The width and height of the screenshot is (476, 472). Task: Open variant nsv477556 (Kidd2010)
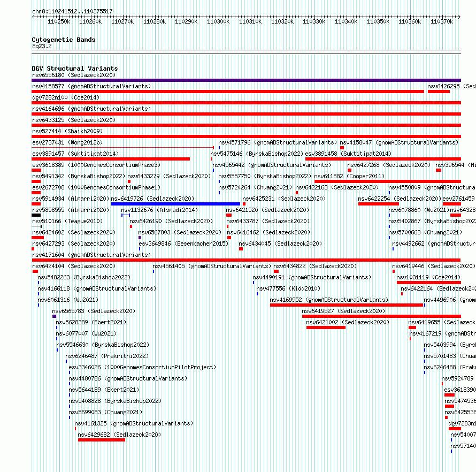click(288, 288)
